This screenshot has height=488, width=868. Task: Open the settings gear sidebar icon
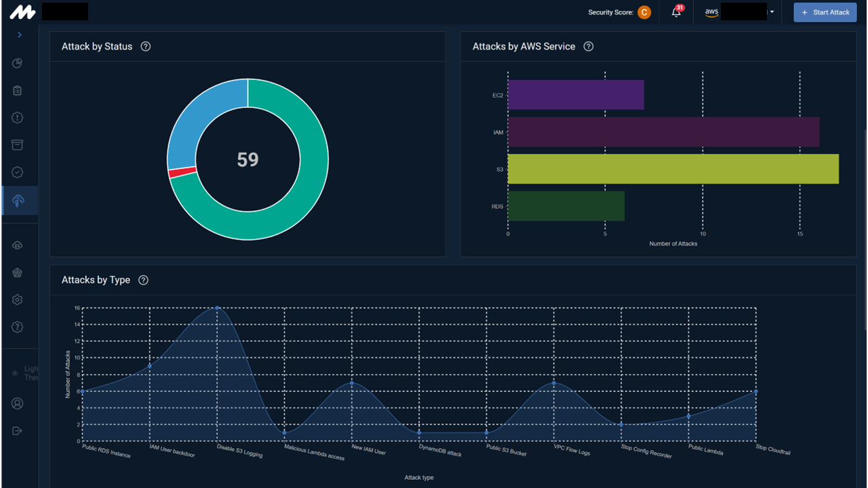pos(18,300)
